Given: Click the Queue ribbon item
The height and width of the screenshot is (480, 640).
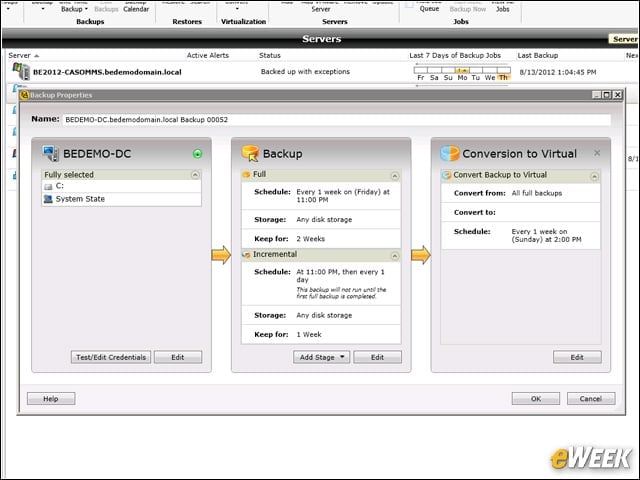Looking at the screenshot, I should (x=429, y=8).
